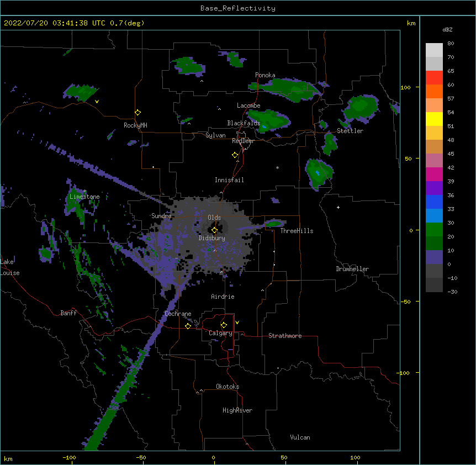The image size is (476, 465).
Task: Click the Drumheller town label
Action: 352,269
